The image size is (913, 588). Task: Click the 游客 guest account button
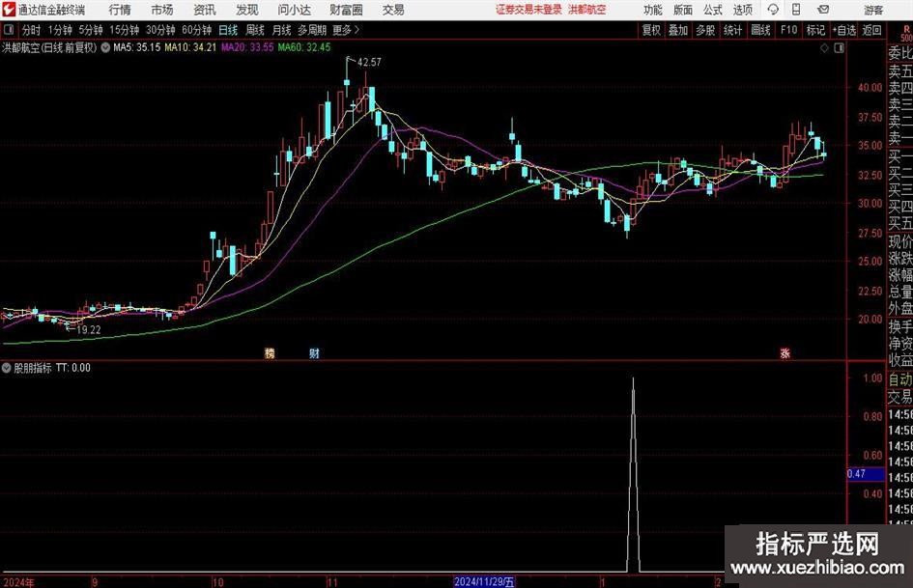point(873,10)
